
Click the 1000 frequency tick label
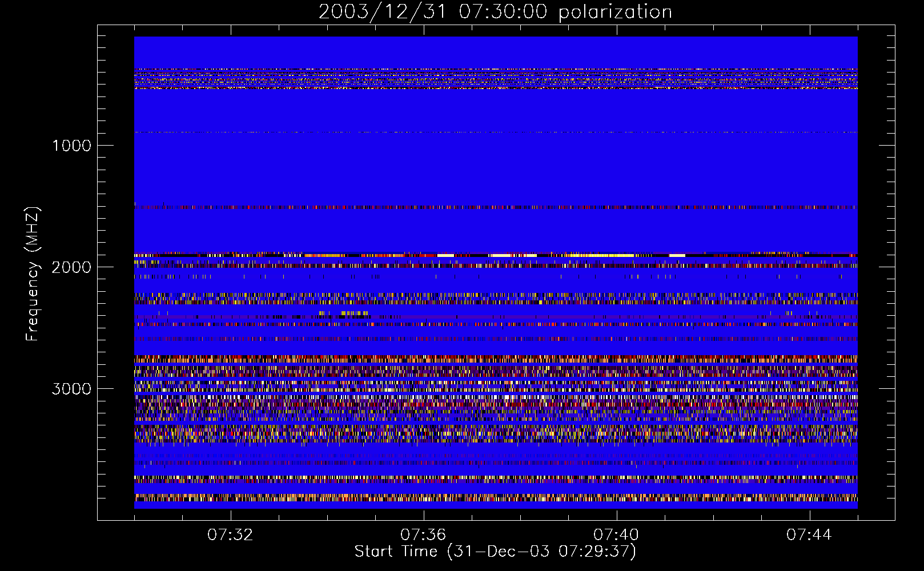(x=72, y=146)
